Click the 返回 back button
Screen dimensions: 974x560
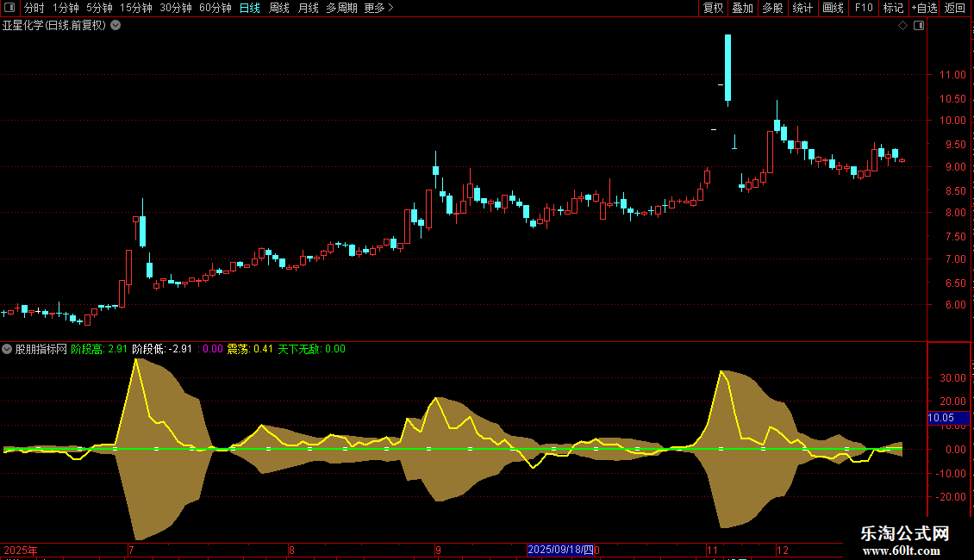(955, 8)
